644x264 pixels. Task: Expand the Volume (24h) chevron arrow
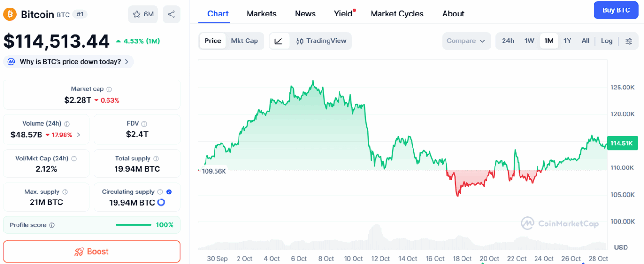(x=79, y=135)
